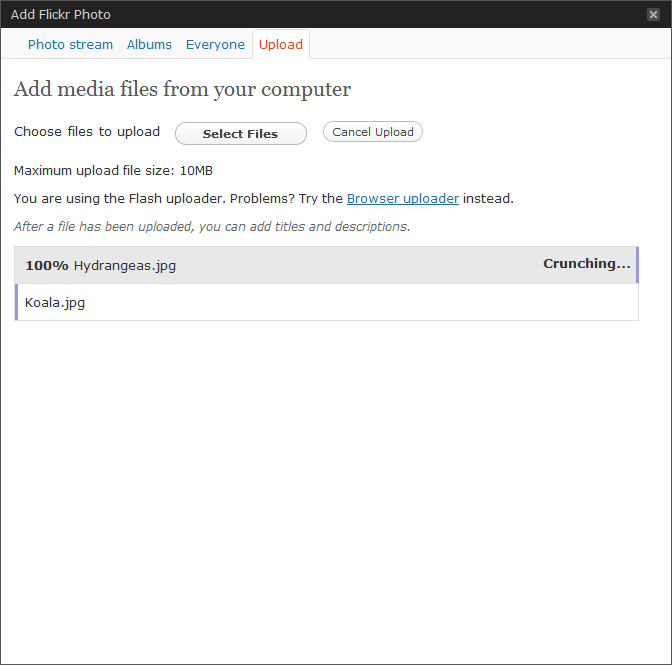Click the Maximum upload file size text
Image resolution: width=672 pixels, height=665 pixels.
[113, 171]
